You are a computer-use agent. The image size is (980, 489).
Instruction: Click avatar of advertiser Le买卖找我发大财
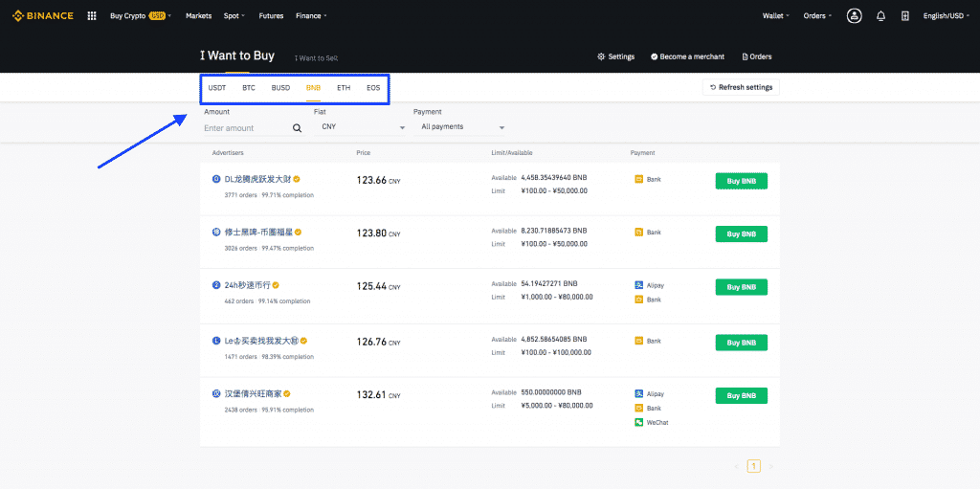click(216, 341)
